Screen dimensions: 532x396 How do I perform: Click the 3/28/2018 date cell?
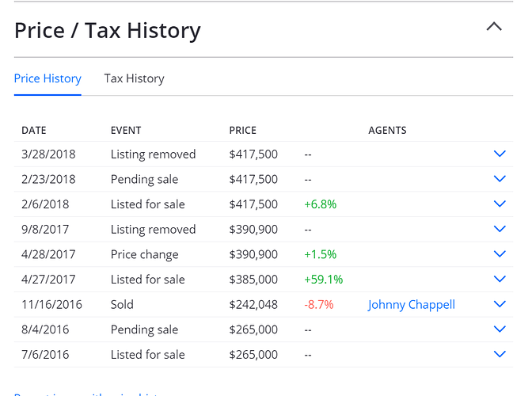tap(48, 154)
